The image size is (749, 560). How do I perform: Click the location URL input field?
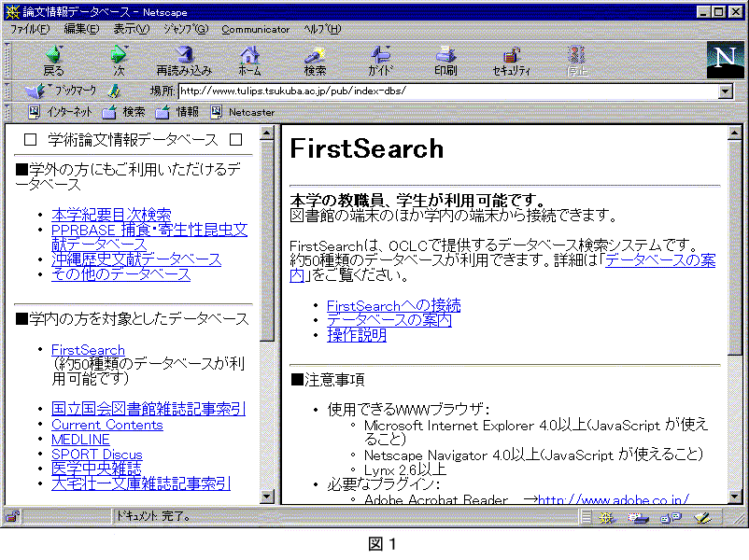448,91
